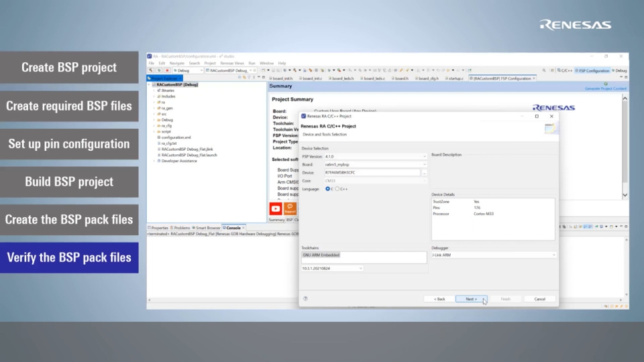The width and height of the screenshot is (644, 362).
Task: Click the YouTube icon in the summary
Action: pos(275,209)
